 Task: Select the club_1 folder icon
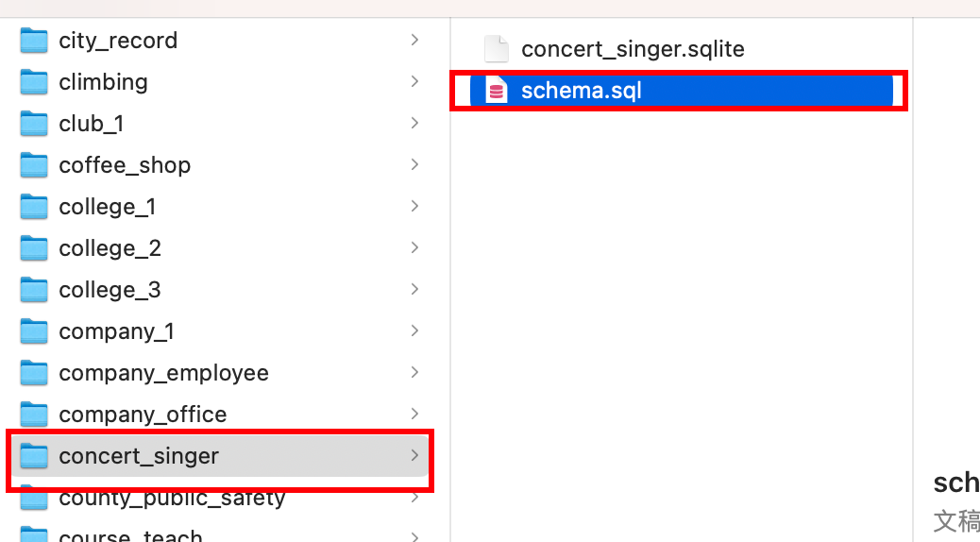click(x=34, y=124)
